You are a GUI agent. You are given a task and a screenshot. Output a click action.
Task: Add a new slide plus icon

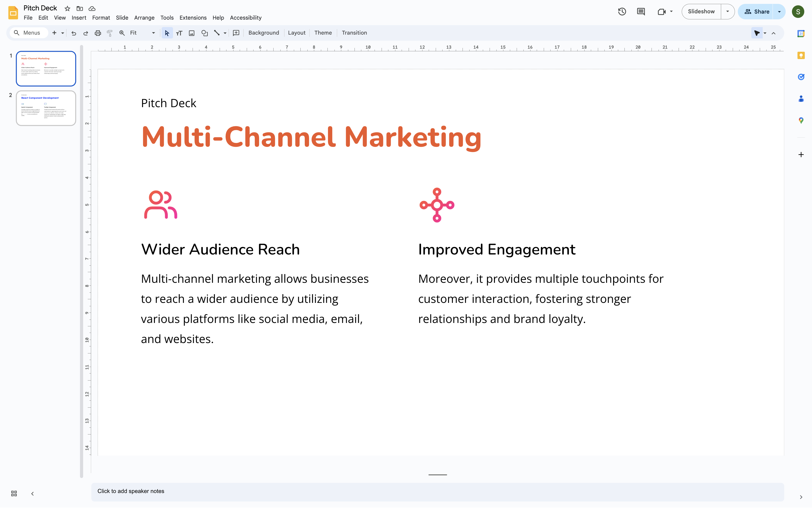(54, 33)
